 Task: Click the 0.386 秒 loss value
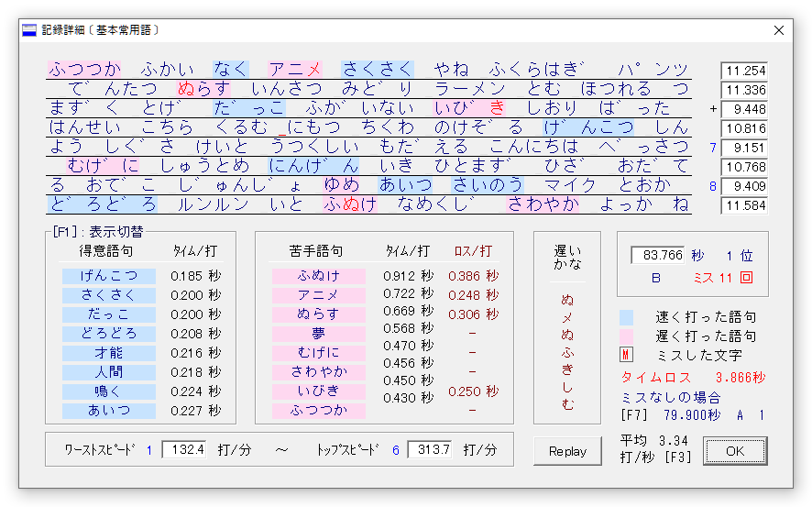click(473, 276)
